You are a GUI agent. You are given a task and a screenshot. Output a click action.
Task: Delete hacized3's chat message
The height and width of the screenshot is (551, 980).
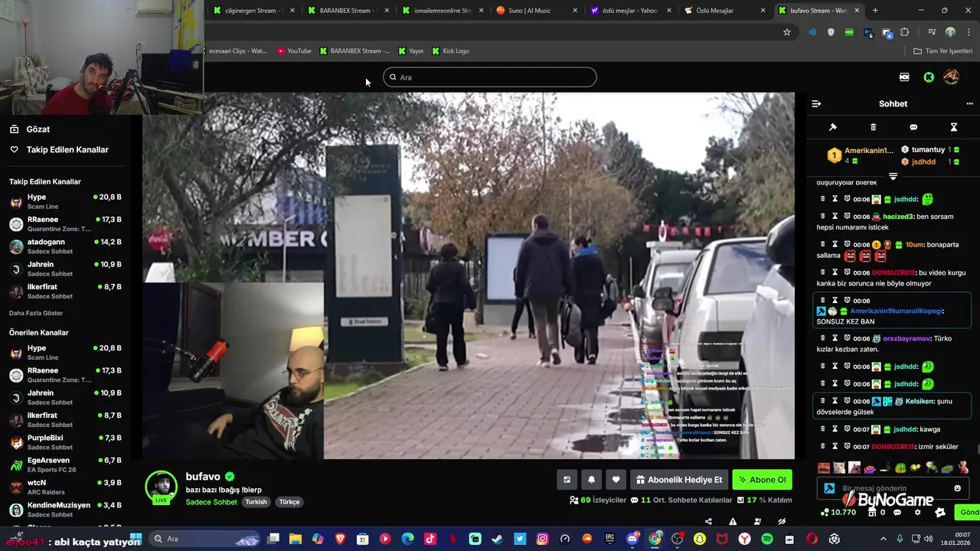point(823,217)
